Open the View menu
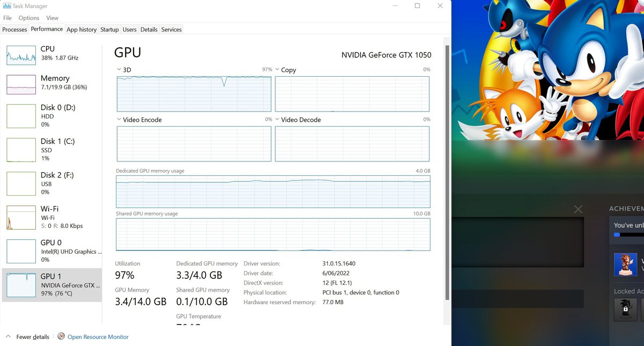The width and height of the screenshot is (644, 346). tap(52, 18)
